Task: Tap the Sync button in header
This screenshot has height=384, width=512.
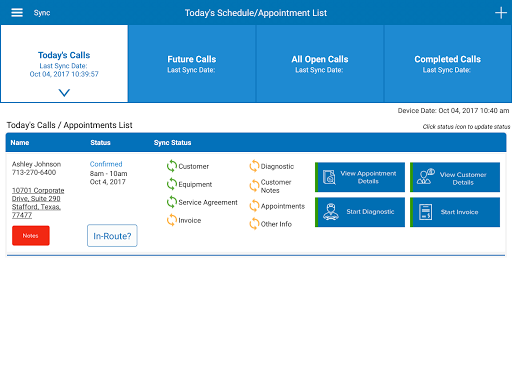Action: pyautogui.click(x=42, y=13)
